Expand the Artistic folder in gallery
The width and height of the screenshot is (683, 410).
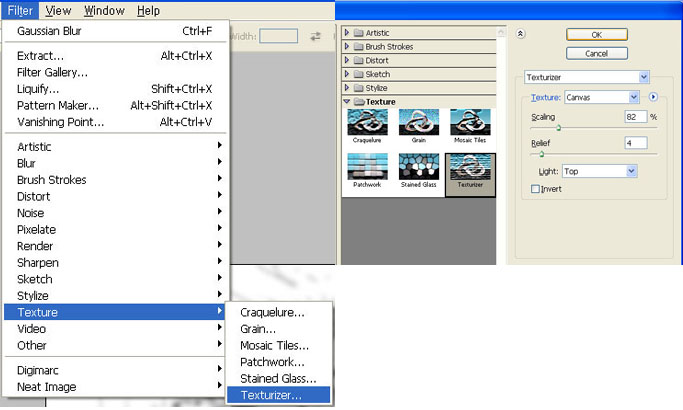click(x=347, y=32)
